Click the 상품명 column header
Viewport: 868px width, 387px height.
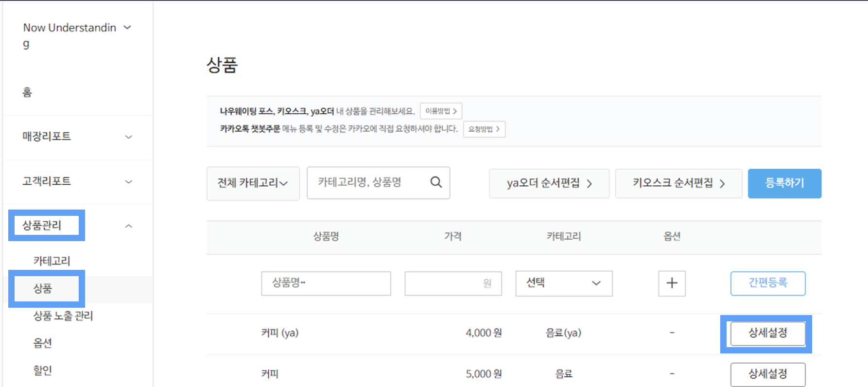326,237
